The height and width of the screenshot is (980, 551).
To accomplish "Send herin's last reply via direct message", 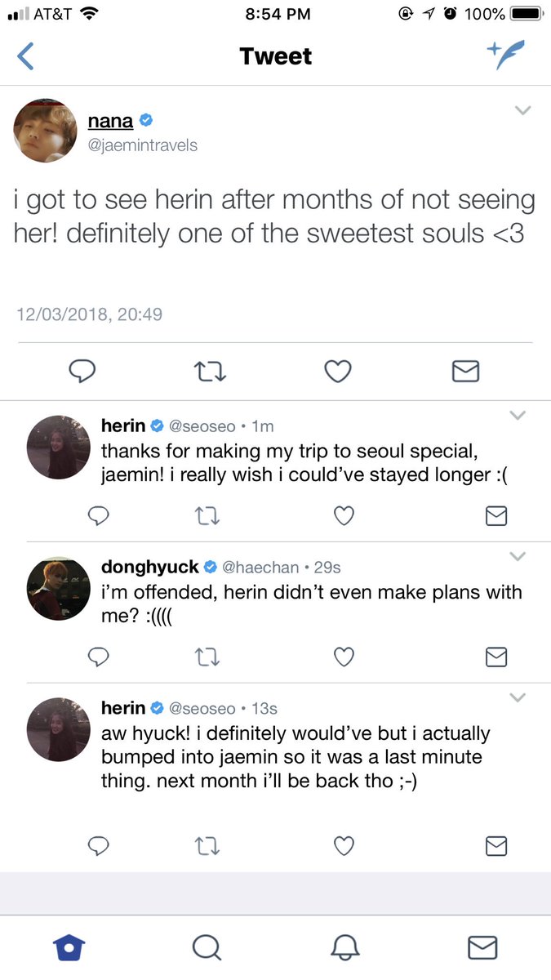I will click(x=496, y=845).
